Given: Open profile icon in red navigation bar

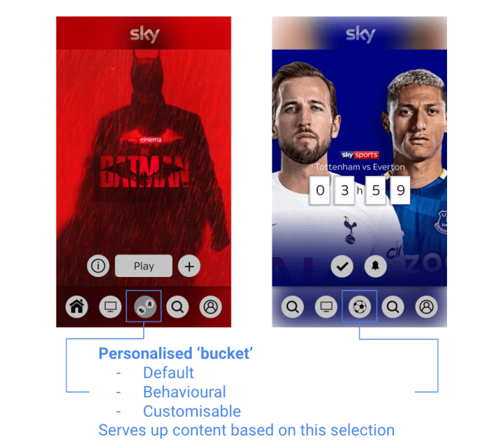Looking at the screenshot, I should pyautogui.click(x=210, y=307).
